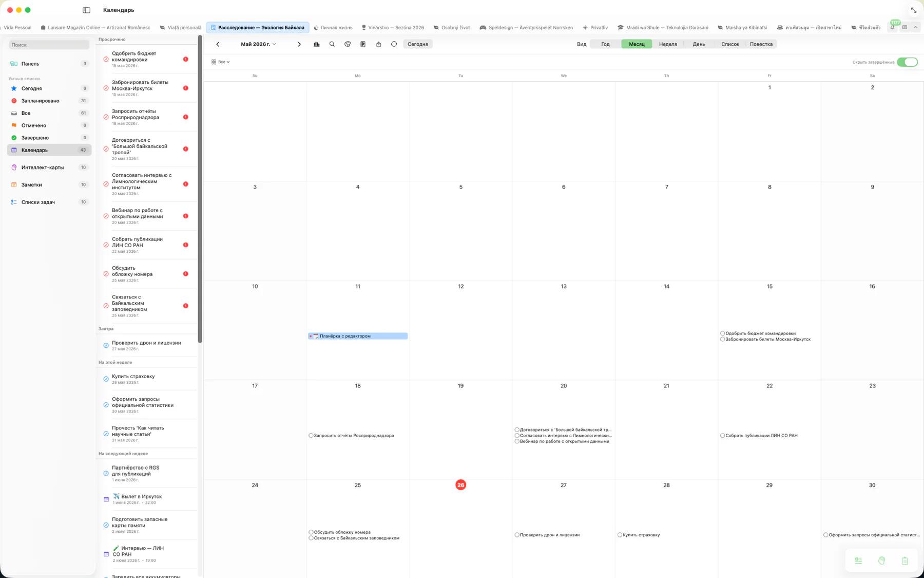924x578 pixels.
Task: Select 'Запланировано' smart list
Action: point(49,101)
